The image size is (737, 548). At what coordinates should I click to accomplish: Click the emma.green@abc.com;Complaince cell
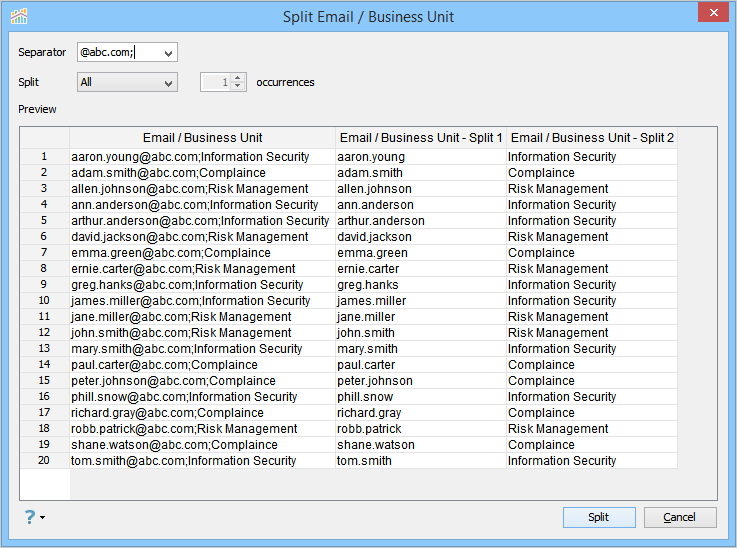click(169, 253)
